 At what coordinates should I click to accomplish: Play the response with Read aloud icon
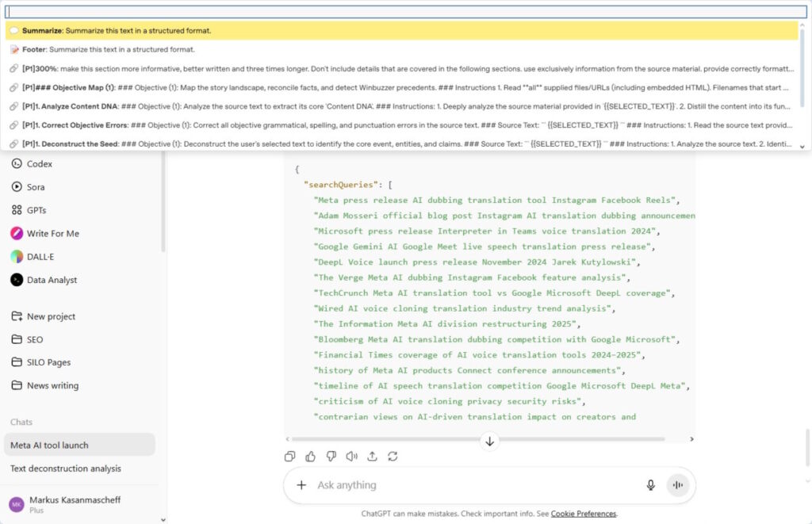click(x=352, y=456)
